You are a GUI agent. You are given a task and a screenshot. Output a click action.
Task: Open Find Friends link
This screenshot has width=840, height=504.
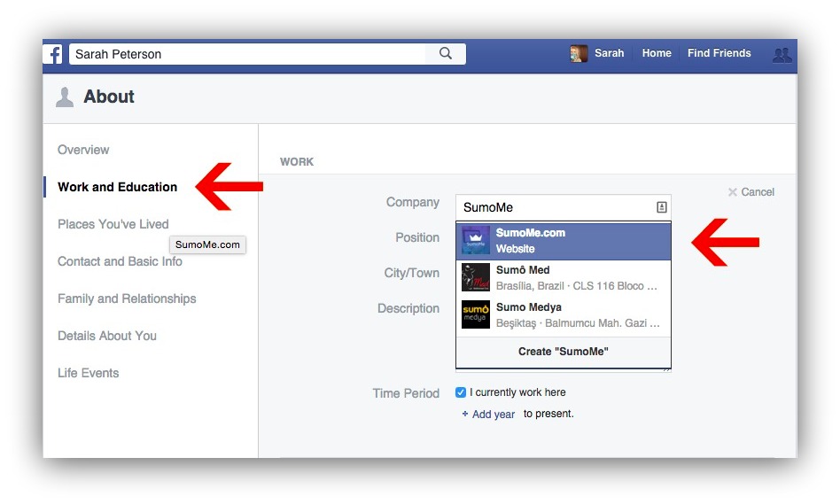pos(719,53)
